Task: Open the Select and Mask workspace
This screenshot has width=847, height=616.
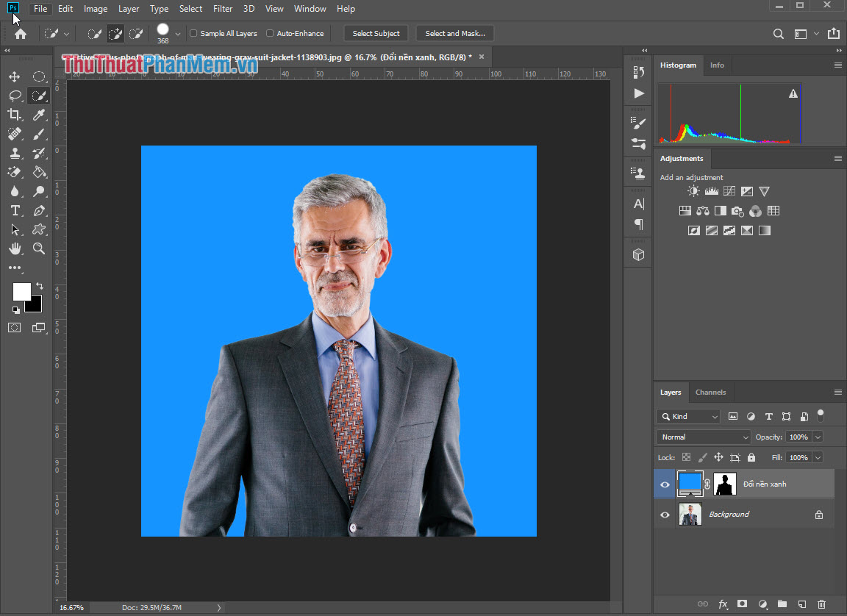Action: 454,33
